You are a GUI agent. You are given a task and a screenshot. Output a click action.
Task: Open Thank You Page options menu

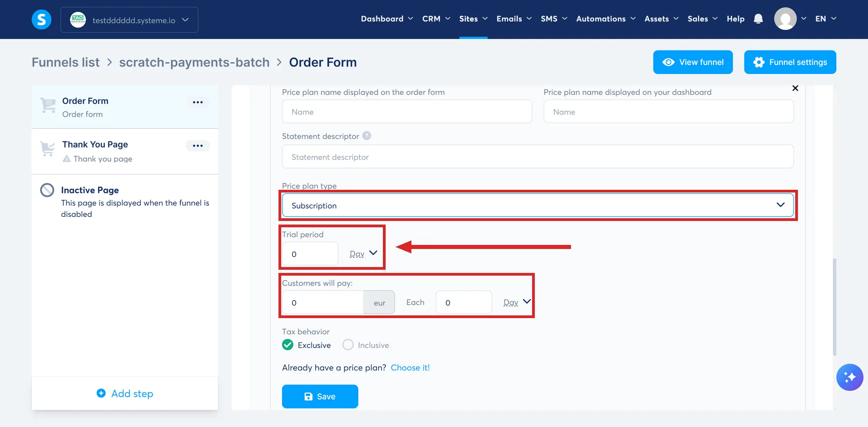pos(198,145)
